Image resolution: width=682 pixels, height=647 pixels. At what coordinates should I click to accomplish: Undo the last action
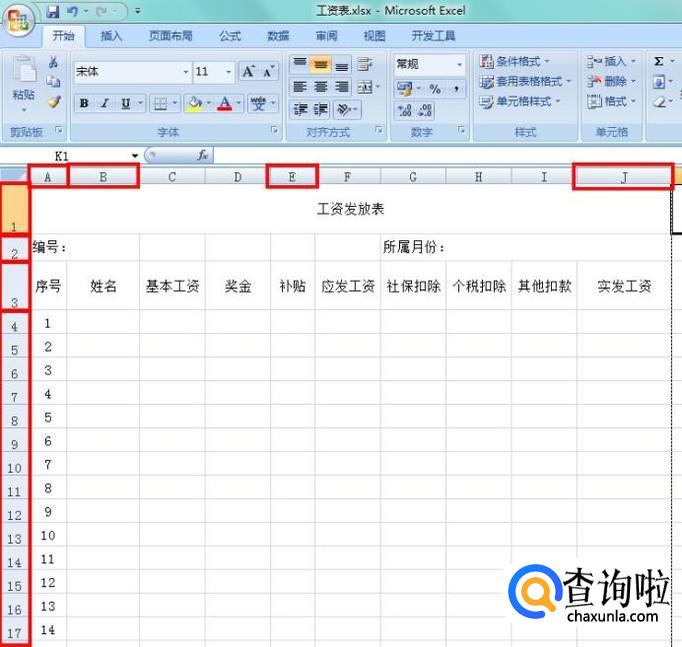[72, 11]
